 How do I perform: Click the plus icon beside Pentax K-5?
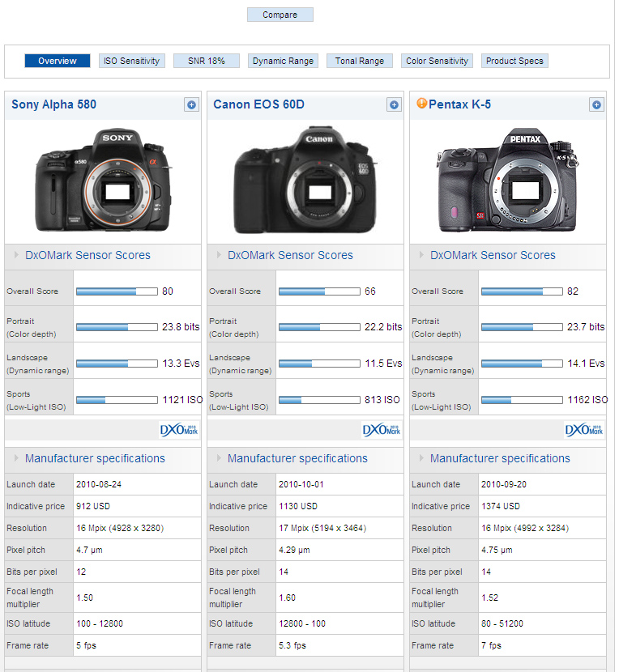596,104
